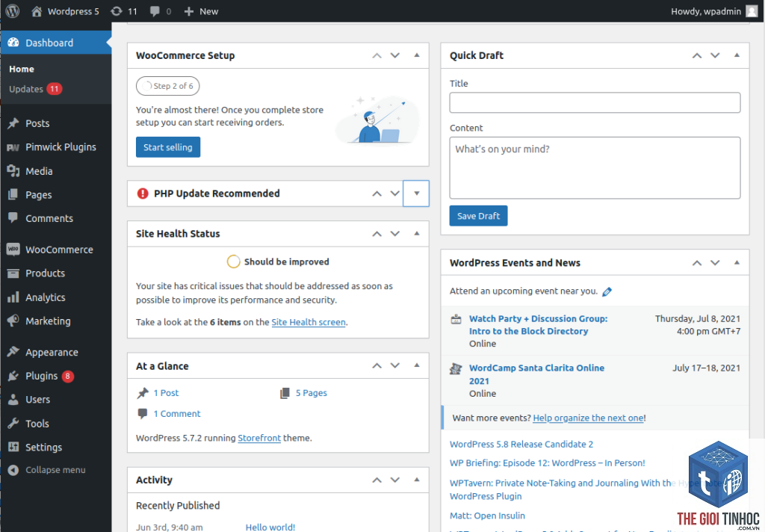Click the Tools wrench icon in sidebar
The image size is (765, 532).
13,423
